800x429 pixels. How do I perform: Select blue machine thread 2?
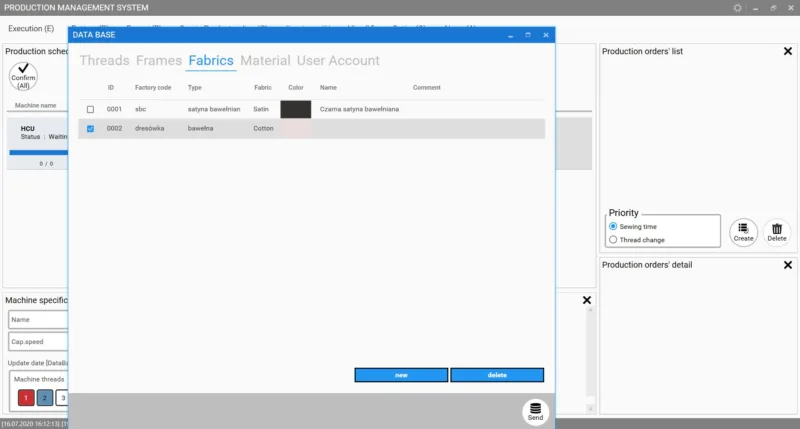coord(44,397)
